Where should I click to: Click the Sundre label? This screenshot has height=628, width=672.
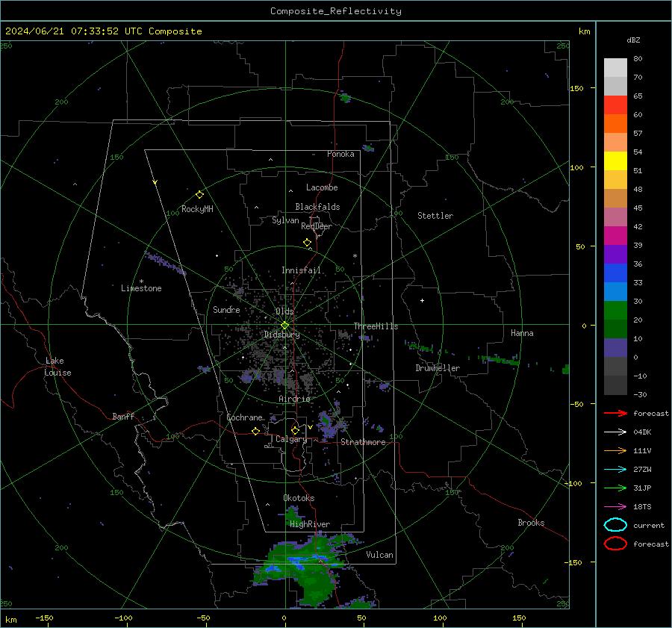pos(226,309)
